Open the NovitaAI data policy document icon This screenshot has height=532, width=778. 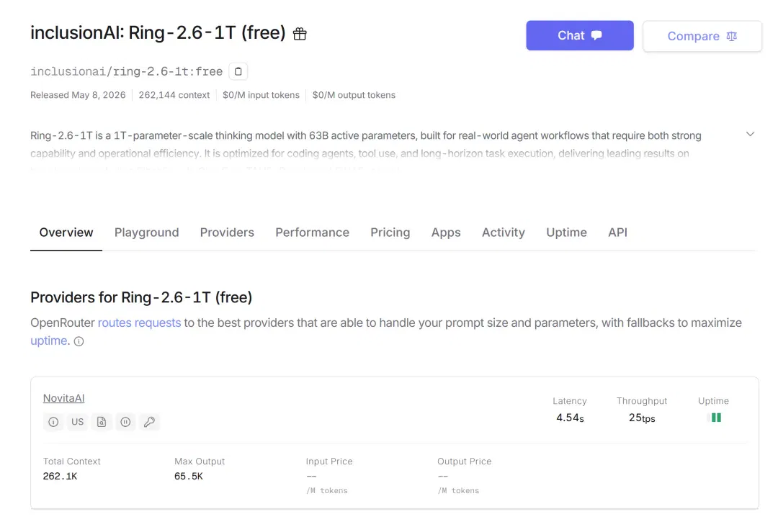[102, 422]
